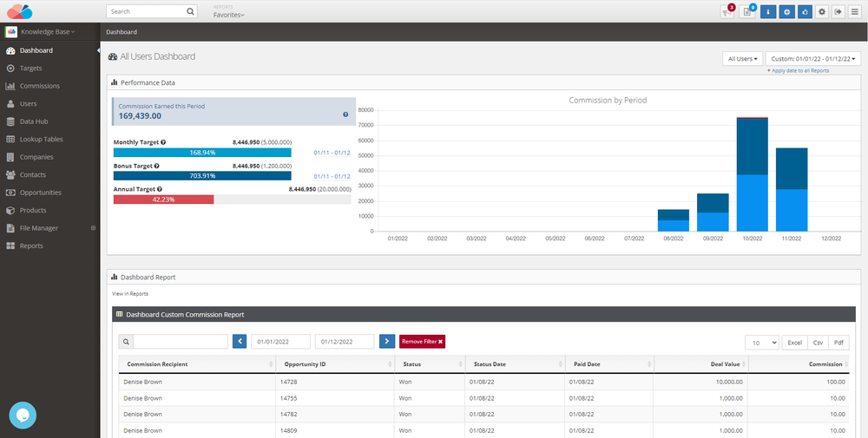868x438 pixels.
Task: Click the Contacts group icon
Action: (x=10, y=174)
